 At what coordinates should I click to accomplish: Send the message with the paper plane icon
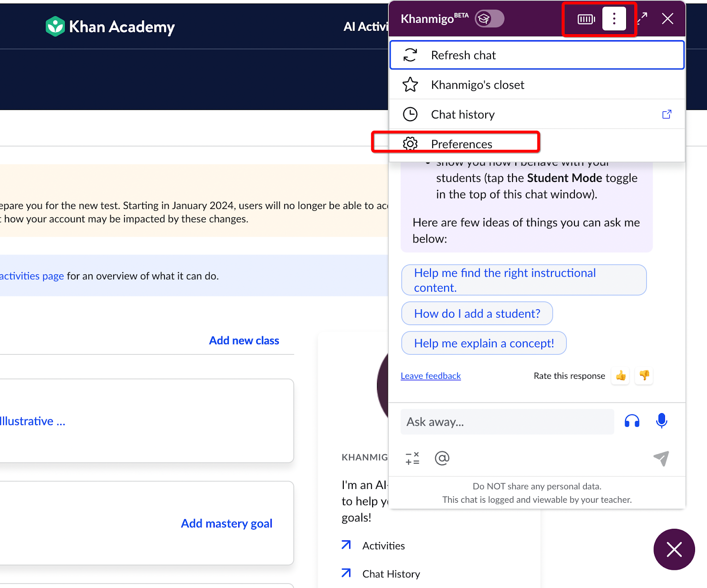[661, 459]
